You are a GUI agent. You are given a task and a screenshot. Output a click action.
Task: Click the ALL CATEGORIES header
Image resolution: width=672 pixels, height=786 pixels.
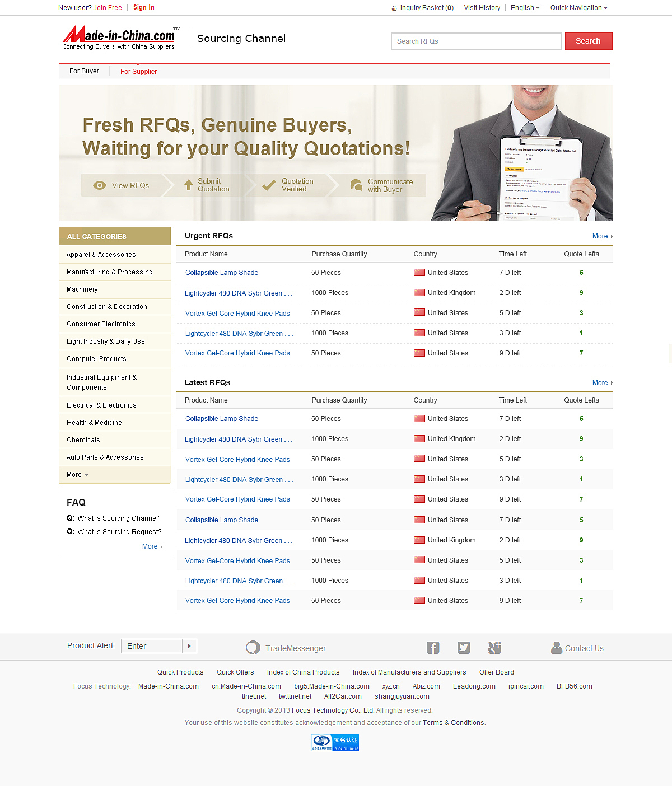(x=115, y=236)
